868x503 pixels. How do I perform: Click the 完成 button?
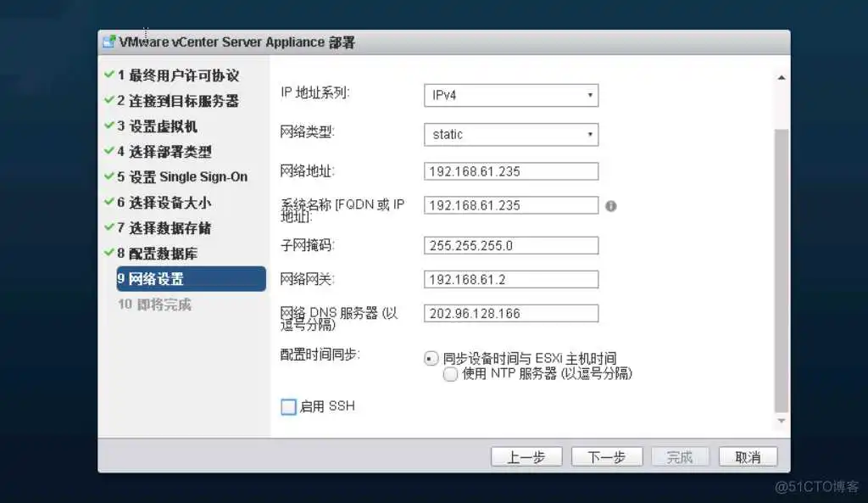click(680, 457)
